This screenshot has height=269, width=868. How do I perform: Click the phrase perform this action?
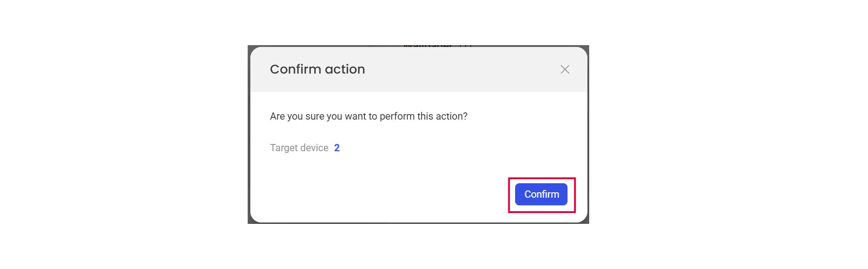423,116
